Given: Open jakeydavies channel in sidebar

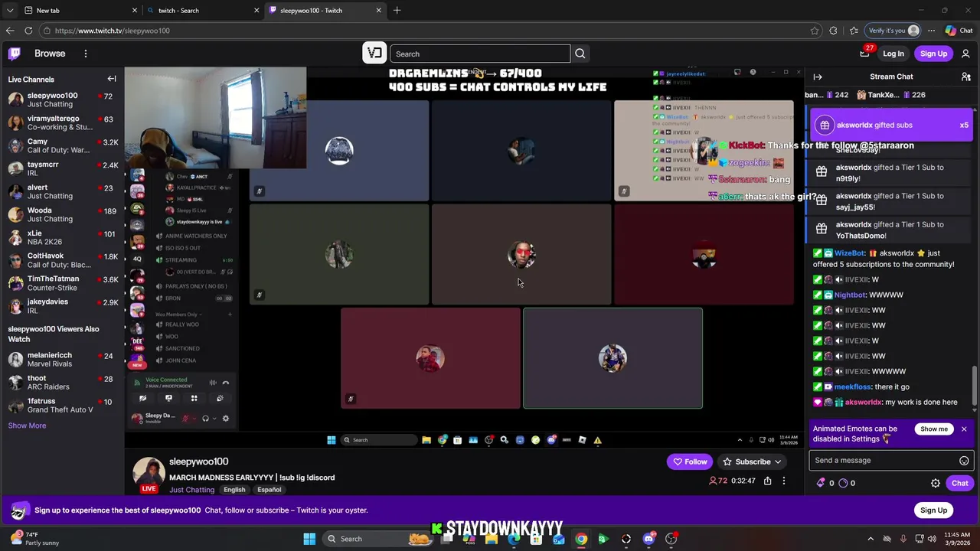Looking at the screenshot, I should point(62,306).
